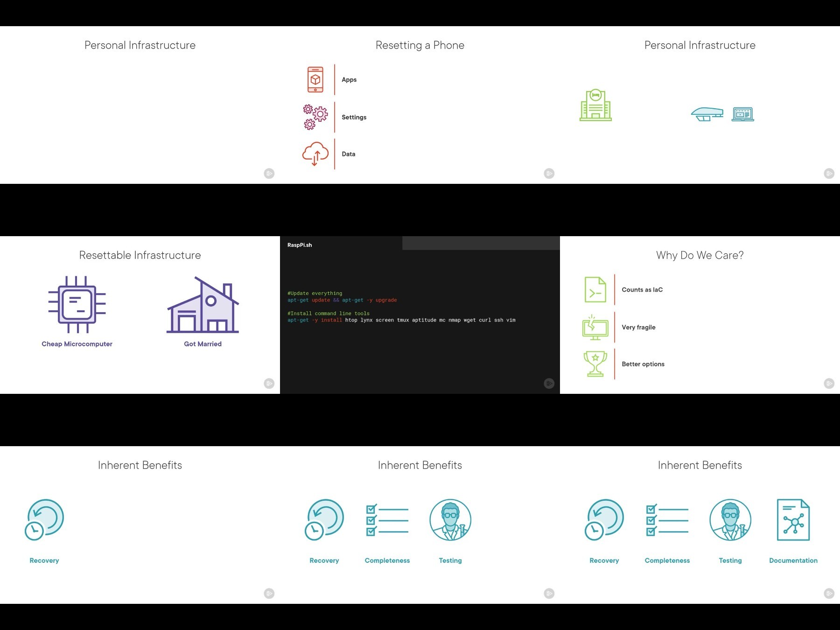
Task: Click 'Recovery' label on the slide showing only Recovery
Action: (44, 560)
